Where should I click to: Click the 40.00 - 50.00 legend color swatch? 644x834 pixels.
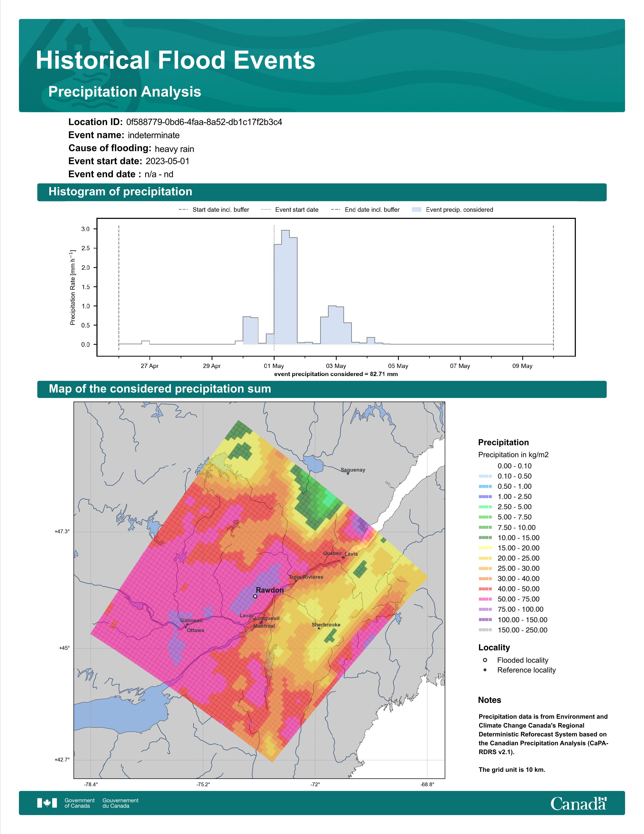(485, 589)
